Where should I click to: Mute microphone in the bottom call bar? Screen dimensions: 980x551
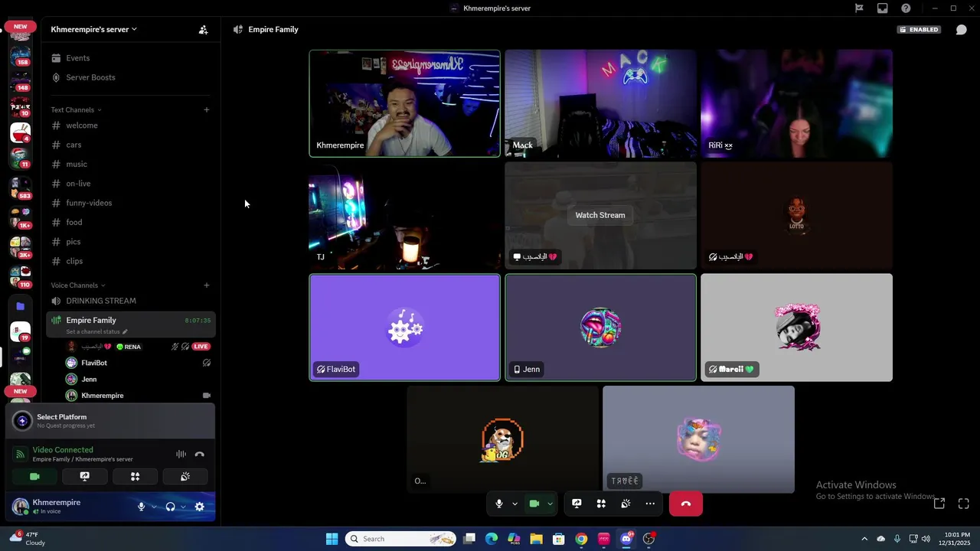499,504
